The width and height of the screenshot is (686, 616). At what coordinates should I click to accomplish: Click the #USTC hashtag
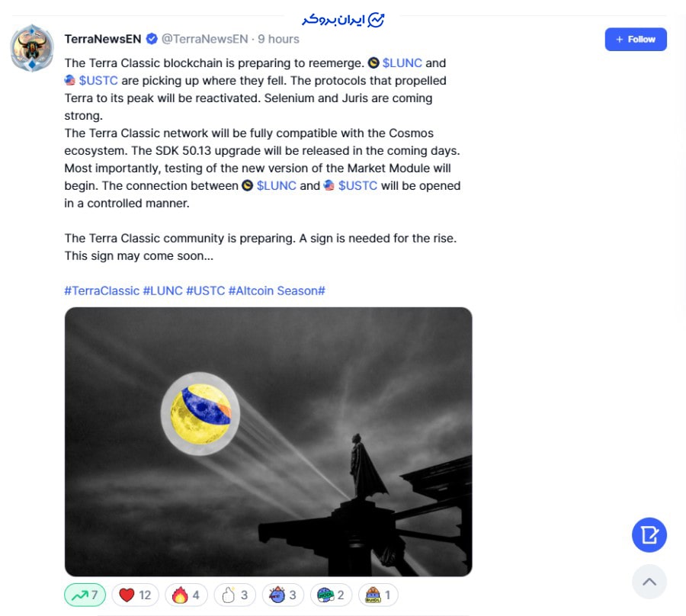point(205,290)
